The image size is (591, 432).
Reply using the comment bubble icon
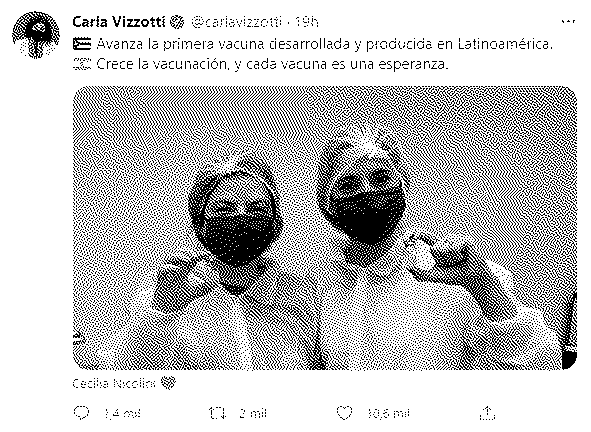[81, 413]
